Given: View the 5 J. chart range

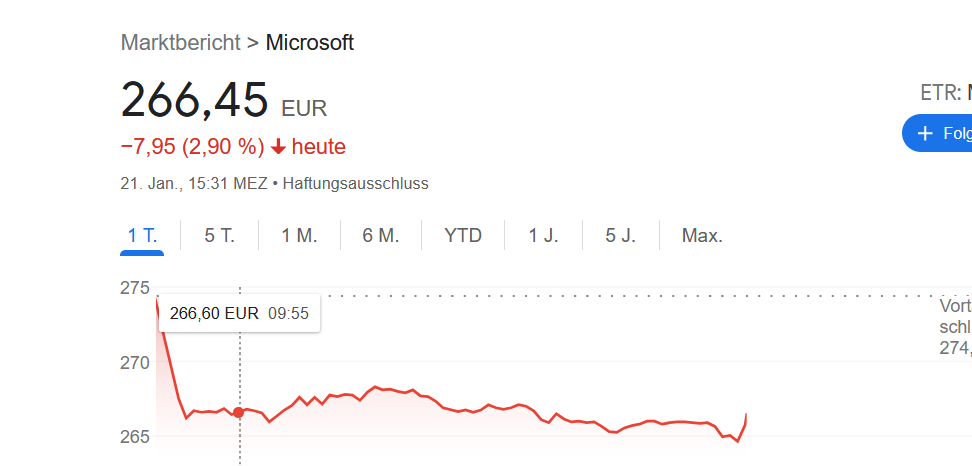Looking at the screenshot, I should pos(621,235).
